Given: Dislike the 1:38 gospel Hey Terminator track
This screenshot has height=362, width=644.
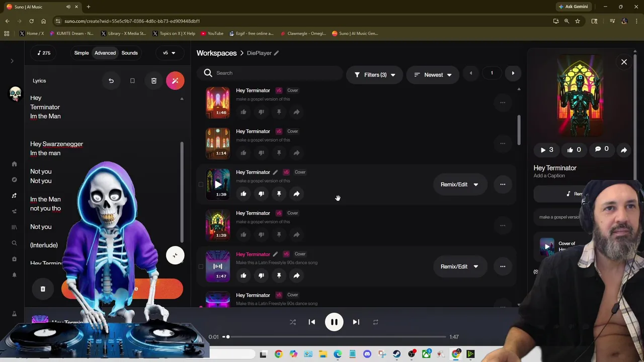Looking at the screenshot, I should point(261,194).
